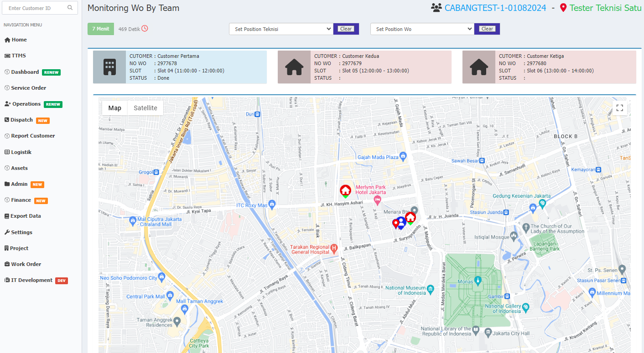Screen dimensions: 644x353
Task: Open Home from the navigation menu
Action: [x=19, y=40]
